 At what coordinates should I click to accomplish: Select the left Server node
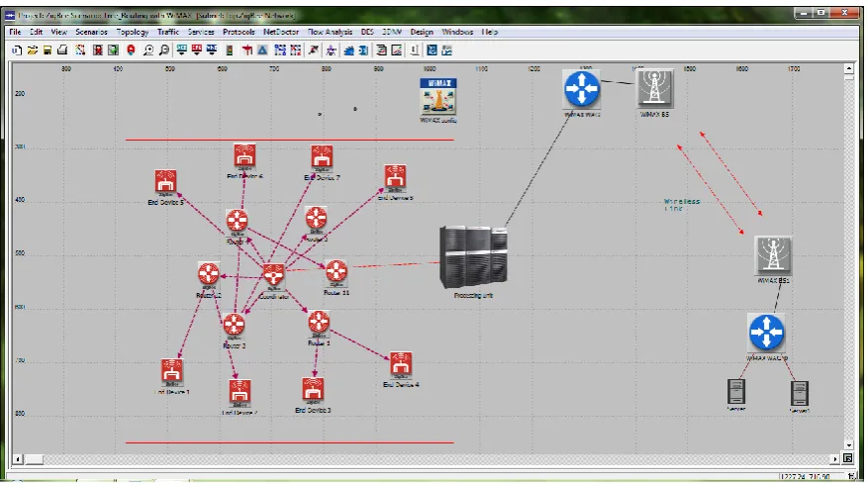736,392
